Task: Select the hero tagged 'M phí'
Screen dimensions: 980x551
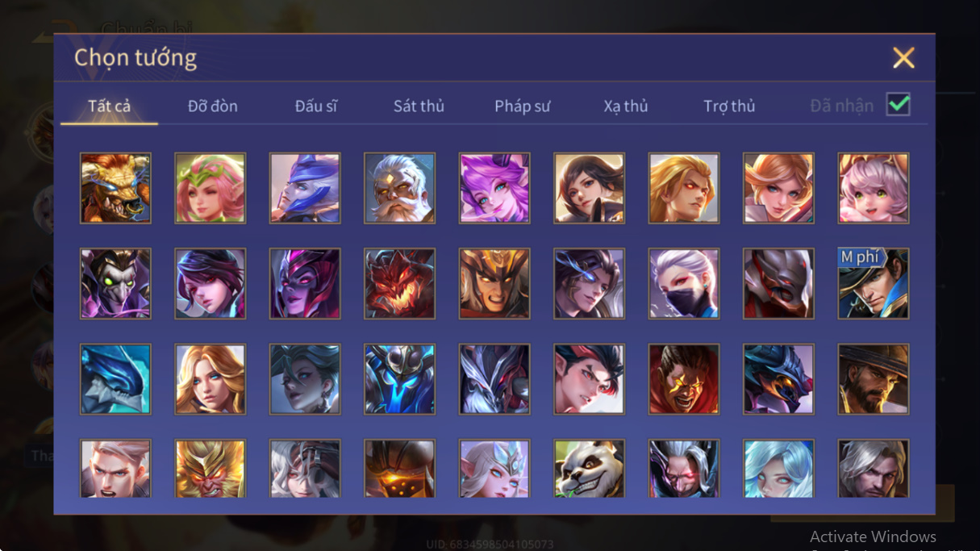Action: click(874, 283)
